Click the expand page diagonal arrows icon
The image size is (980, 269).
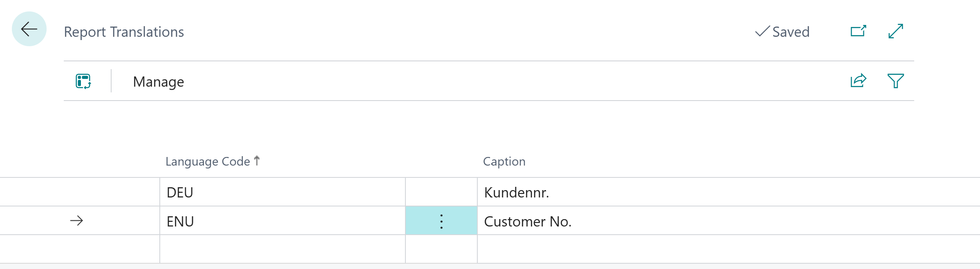coord(895,31)
